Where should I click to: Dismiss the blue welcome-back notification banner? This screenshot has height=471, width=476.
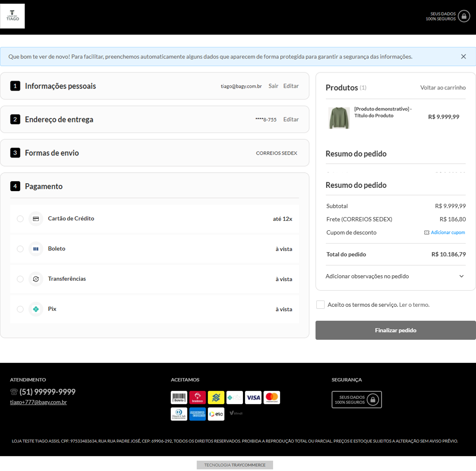[x=463, y=57]
